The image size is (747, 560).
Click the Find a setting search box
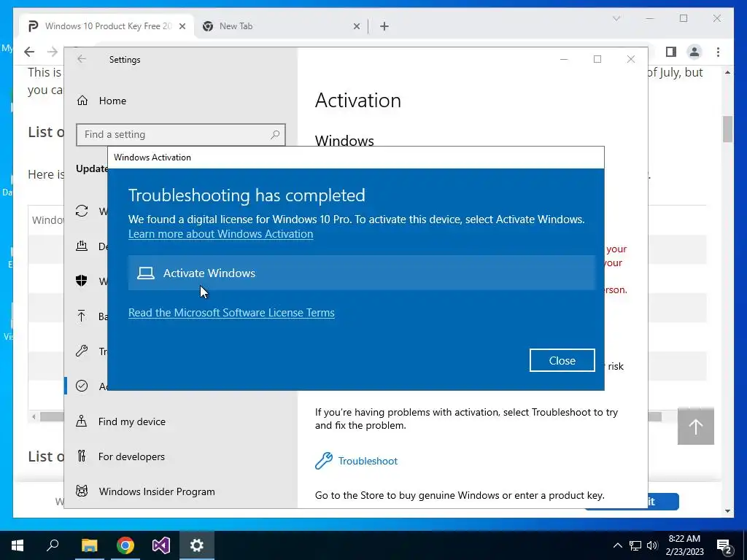pos(181,135)
